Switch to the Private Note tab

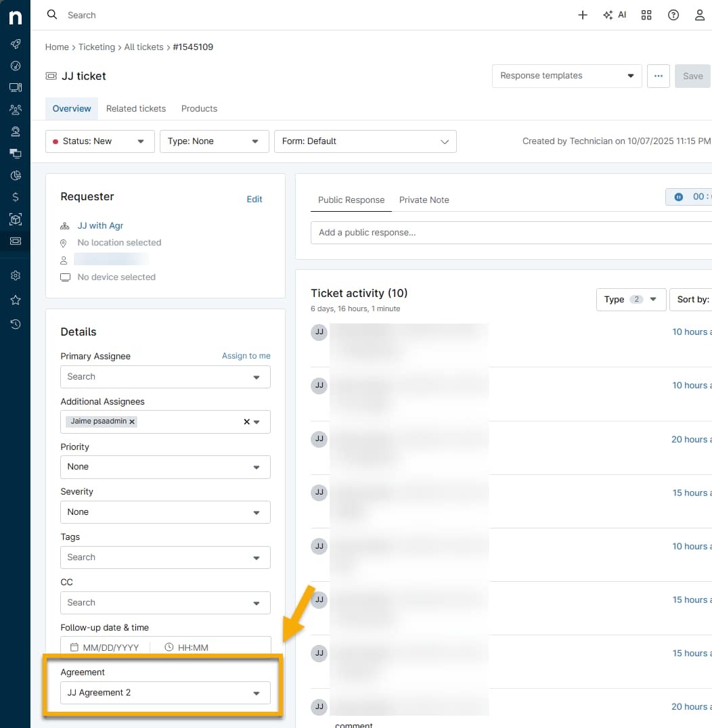click(x=424, y=200)
